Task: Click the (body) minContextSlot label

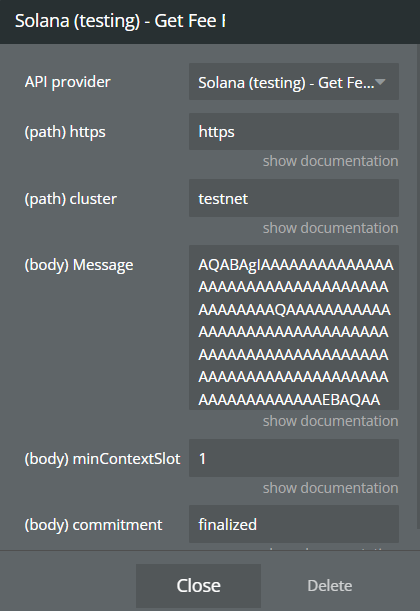Action: (x=102, y=459)
